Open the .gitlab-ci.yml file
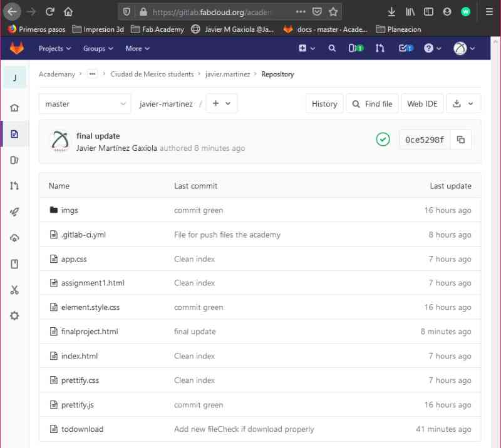Screen dimensions: 501x448 83,235
